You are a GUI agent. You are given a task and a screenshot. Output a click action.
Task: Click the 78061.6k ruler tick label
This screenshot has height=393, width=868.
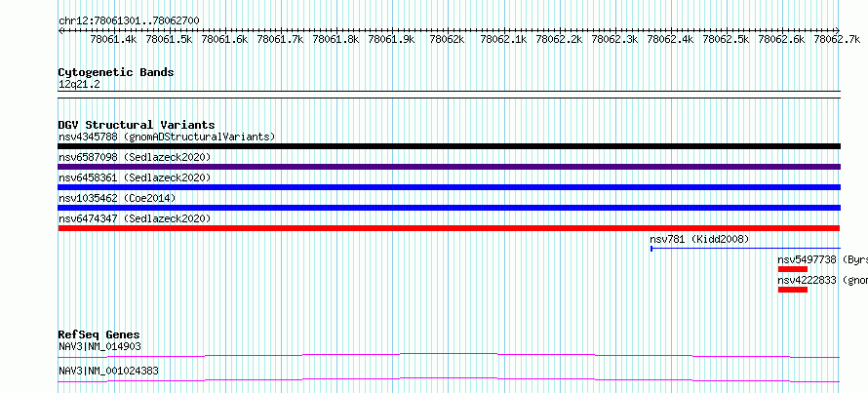(224, 40)
